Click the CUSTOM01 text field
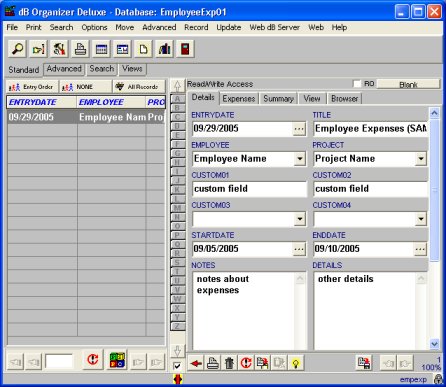 click(x=249, y=189)
